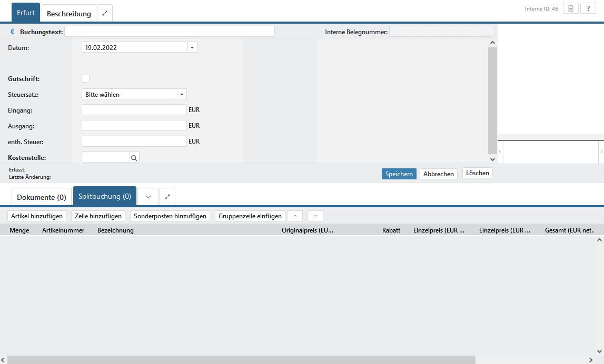Toggle the Gutschrift checkbox
Viewport: 604px width, 364px height.
85,79
